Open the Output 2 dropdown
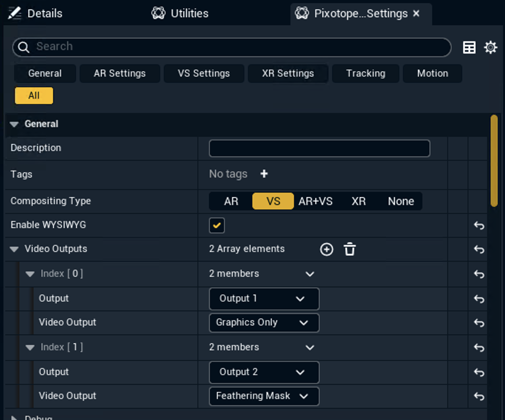 tap(264, 372)
